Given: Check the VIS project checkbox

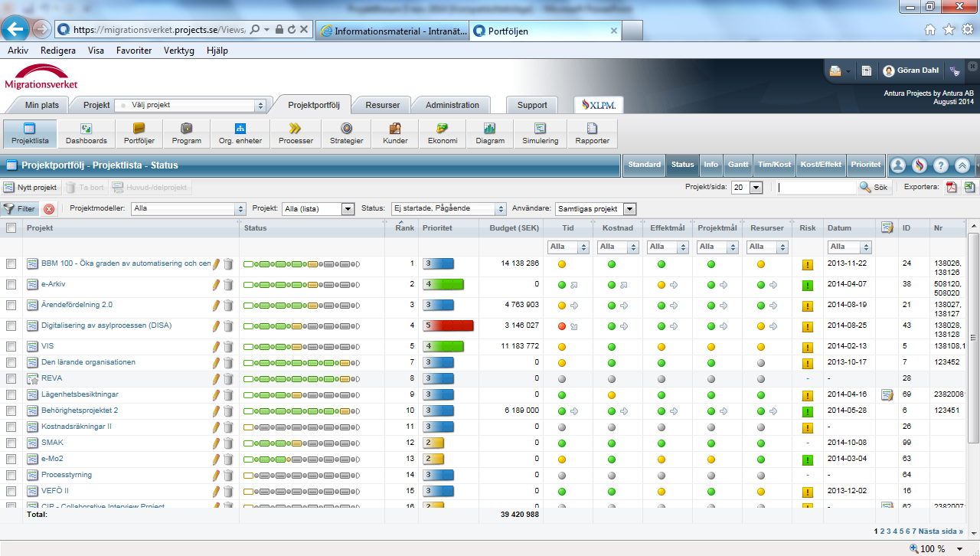Looking at the screenshot, I should [x=11, y=346].
